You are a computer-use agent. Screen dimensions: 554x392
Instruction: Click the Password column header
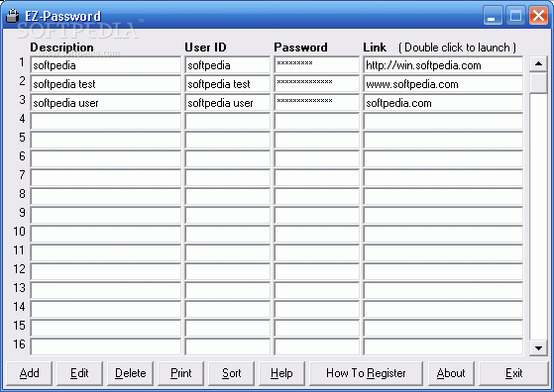[300, 48]
